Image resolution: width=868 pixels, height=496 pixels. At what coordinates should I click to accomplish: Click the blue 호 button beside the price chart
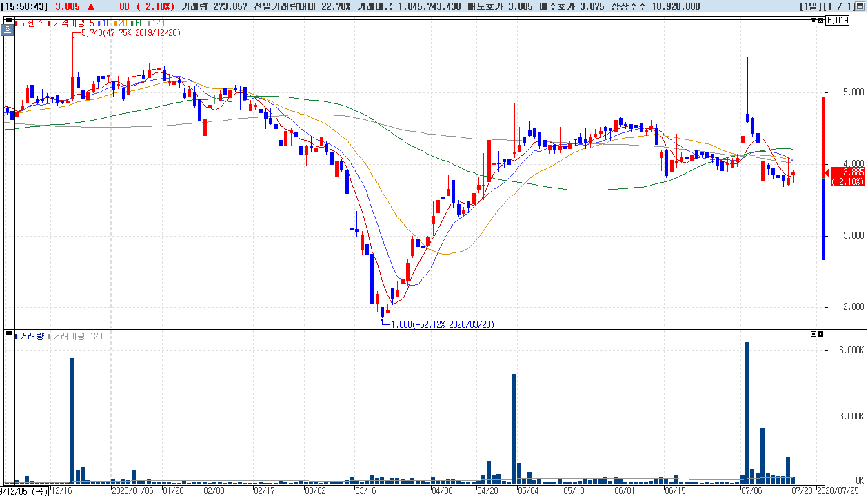click(x=8, y=30)
